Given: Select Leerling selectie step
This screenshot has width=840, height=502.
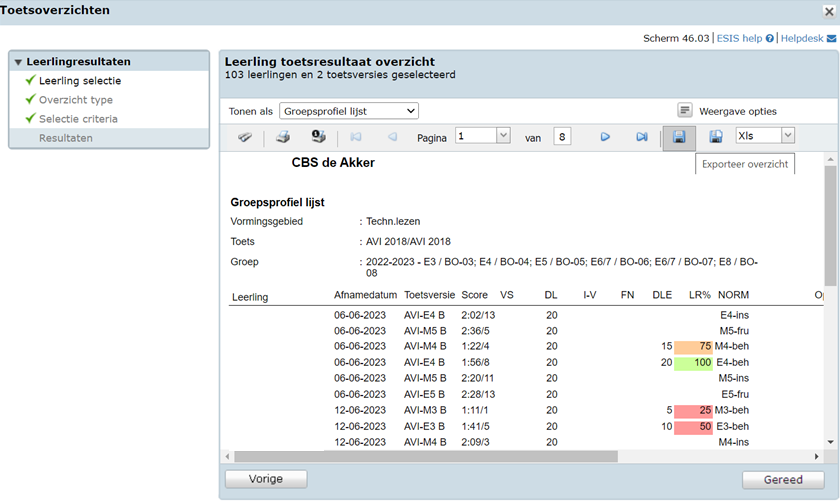Looking at the screenshot, I should (80, 81).
